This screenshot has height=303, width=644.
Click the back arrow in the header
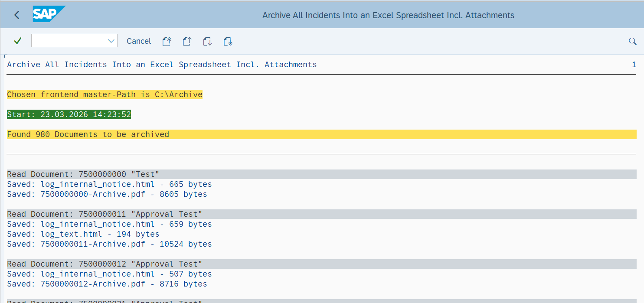(17, 15)
